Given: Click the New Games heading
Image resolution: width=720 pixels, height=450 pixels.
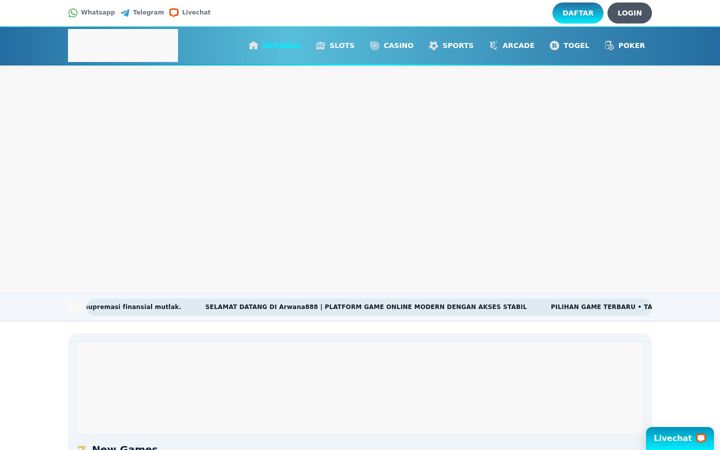Looking at the screenshot, I should pos(124,448).
